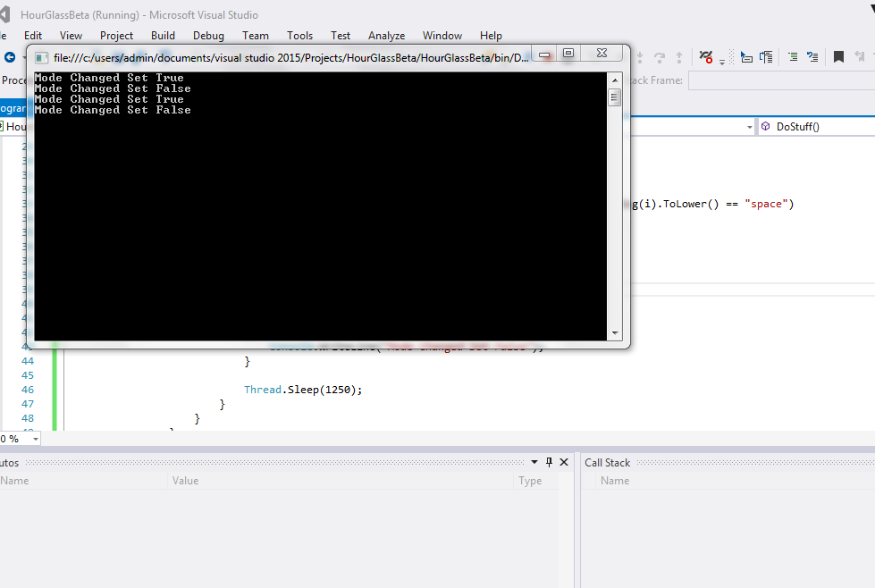
Task: Click the Call Stack panel title
Action: coord(607,463)
